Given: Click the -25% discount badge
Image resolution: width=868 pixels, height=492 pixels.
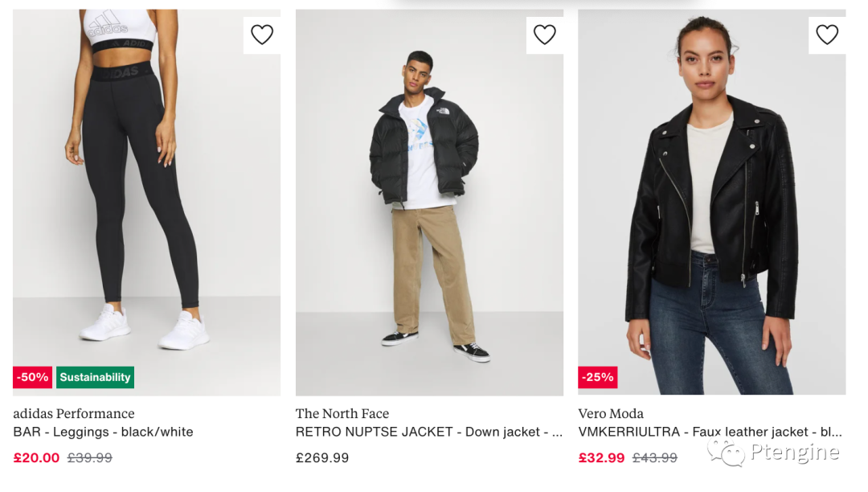Looking at the screenshot, I should [x=597, y=377].
